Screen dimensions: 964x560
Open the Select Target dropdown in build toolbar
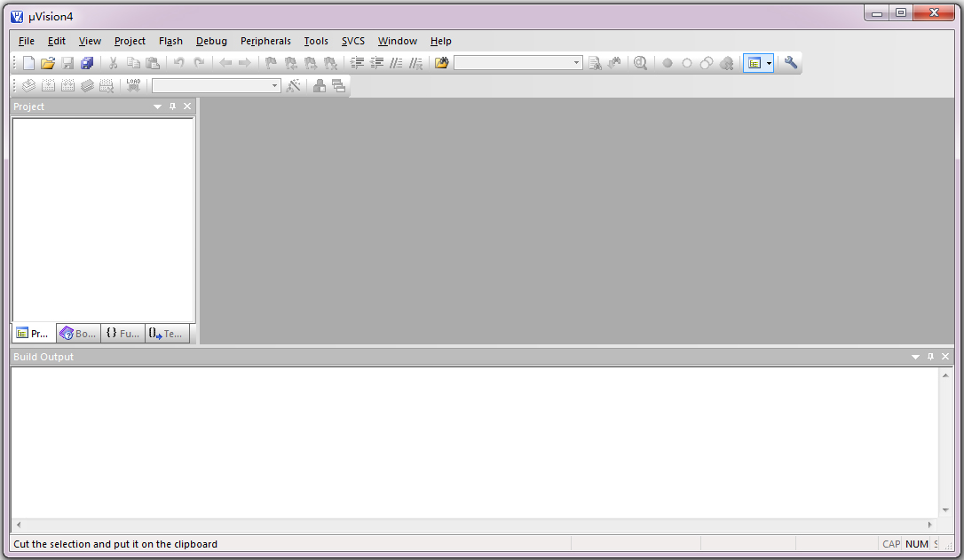tap(274, 85)
